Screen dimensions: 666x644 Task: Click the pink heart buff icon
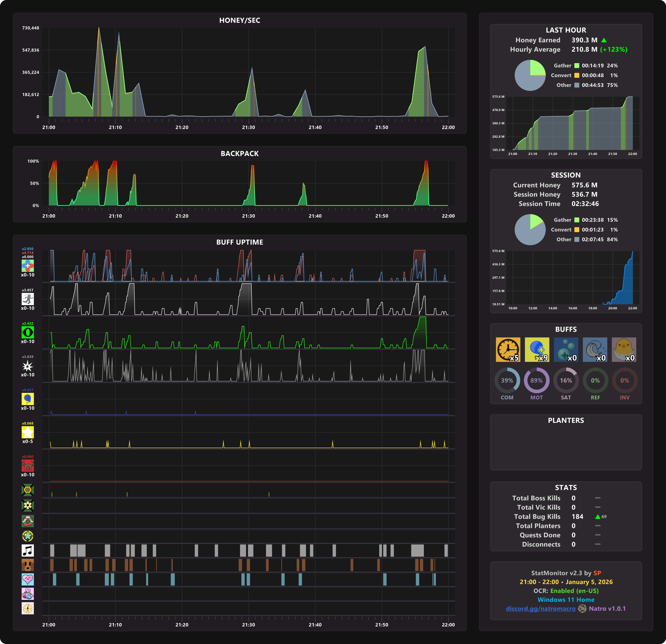click(x=28, y=579)
